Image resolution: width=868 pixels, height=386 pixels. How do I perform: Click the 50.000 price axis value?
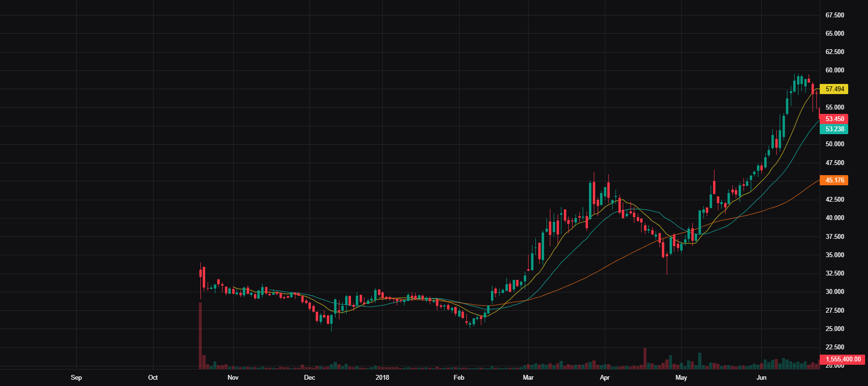tap(835, 144)
